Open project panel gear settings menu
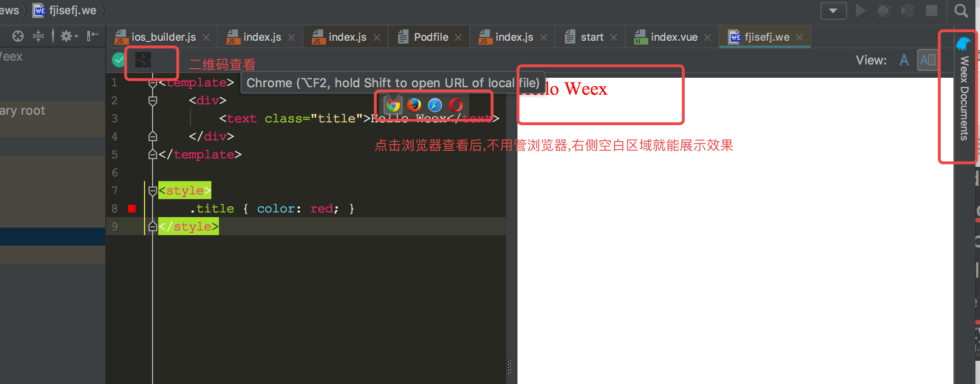The height and width of the screenshot is (384, 980). coord(69,36)
